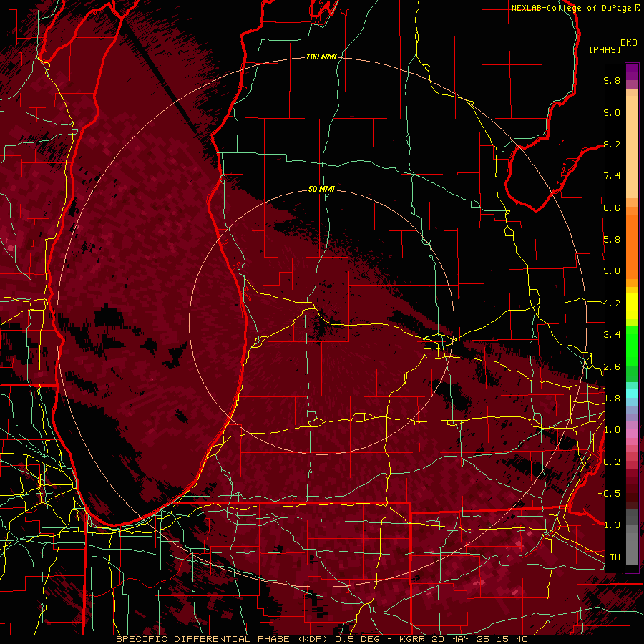
Task: Click the 100 NMI range ring label
Action: [x=321, y=57]
